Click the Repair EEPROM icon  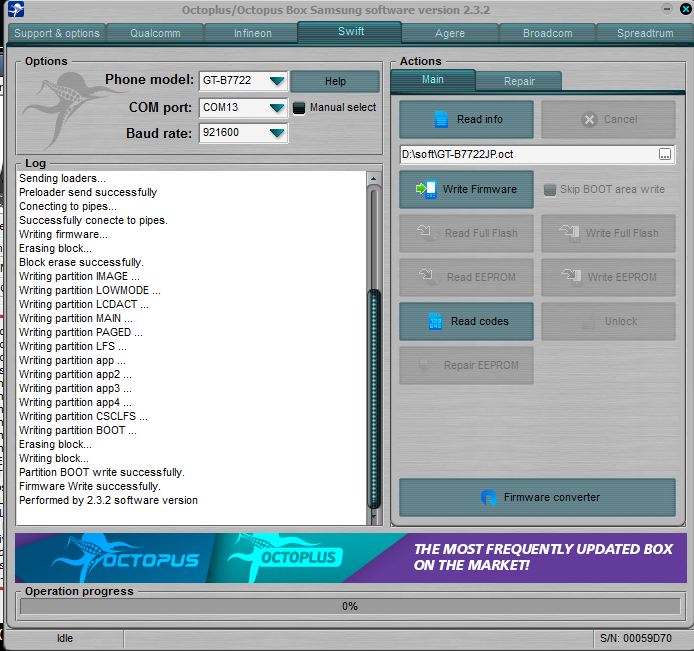point(424,365)
